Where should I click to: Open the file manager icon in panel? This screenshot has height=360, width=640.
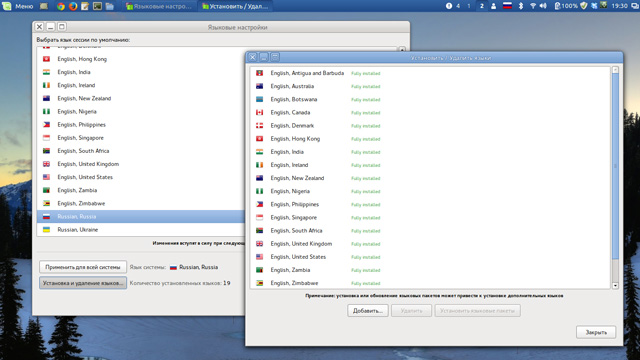coord(109,6)
